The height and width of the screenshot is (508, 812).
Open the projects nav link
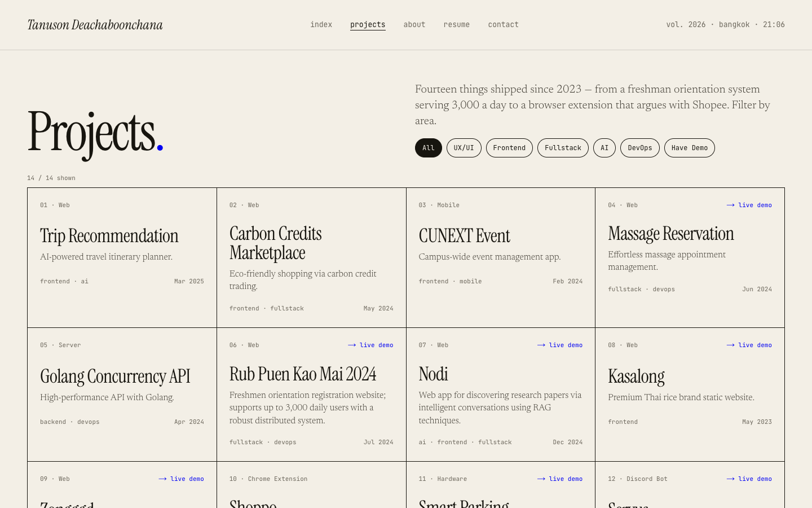[x=368, y=24]
